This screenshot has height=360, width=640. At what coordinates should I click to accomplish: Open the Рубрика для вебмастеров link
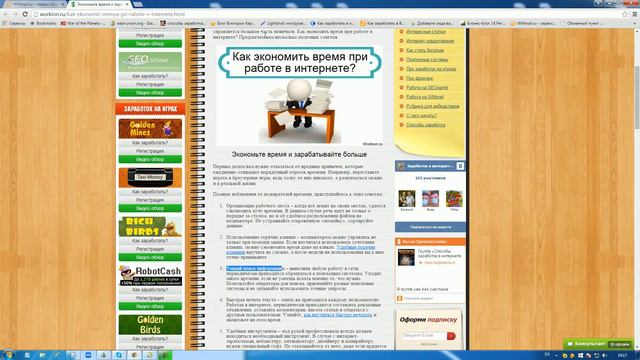(x=433, y=106)
